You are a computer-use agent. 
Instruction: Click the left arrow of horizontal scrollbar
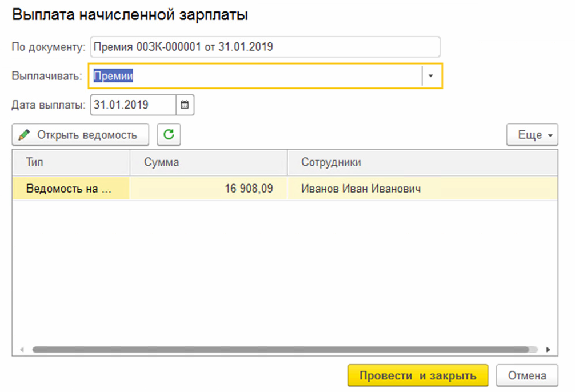pos(22,349)
